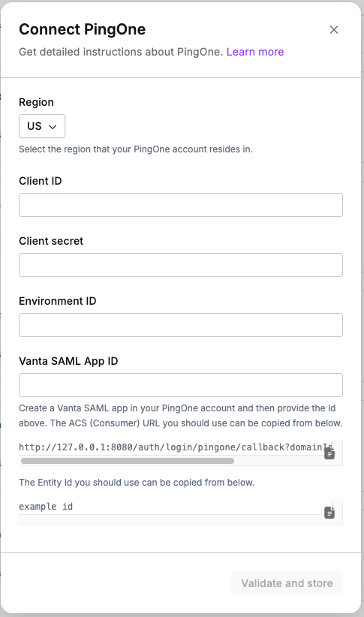The height and width of the screenshot is (617, 364).
Task: Click the ACS URL horizontal scrollbar thumb
Action: (128, 461)
